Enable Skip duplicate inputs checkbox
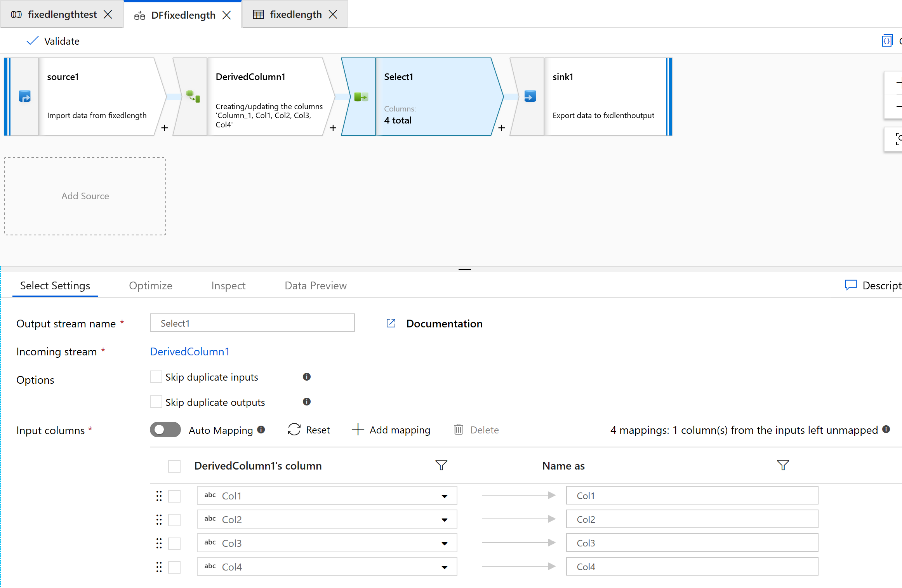This screenshot has width=902, height=588. click(x=156, y=377)
